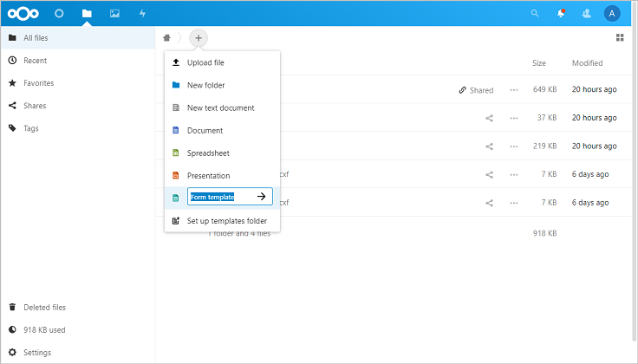Click Set up templates folder
This screenshot has height=364, width=638.
point(226,221)
